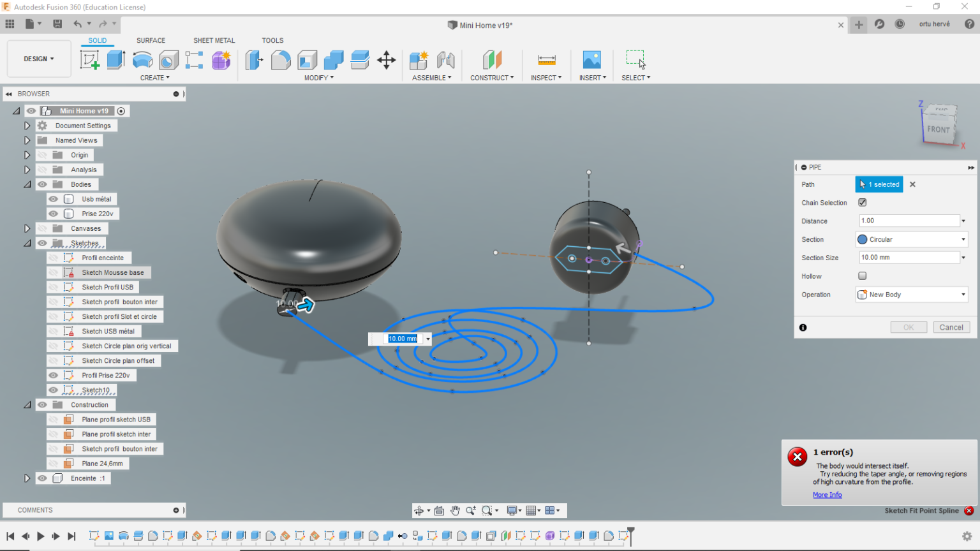Screen dimensions: 980x551
Task: Hide the Usb métal body
Action: 54,199
